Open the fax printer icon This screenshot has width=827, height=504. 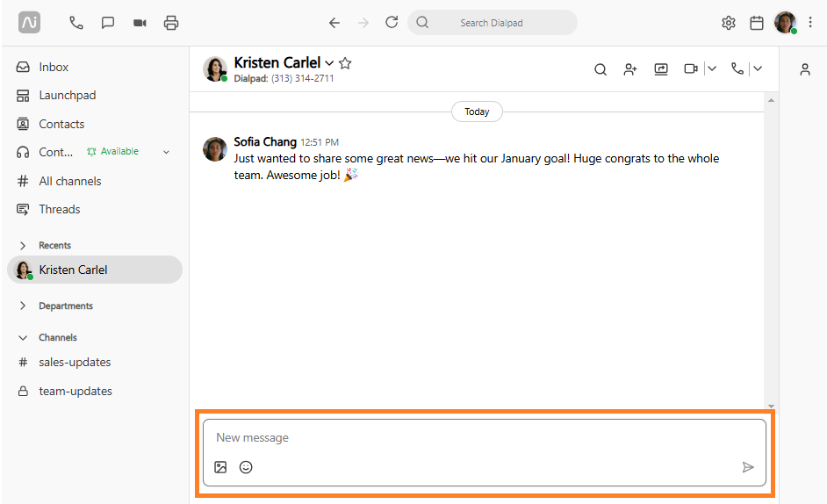coord(171,23)
